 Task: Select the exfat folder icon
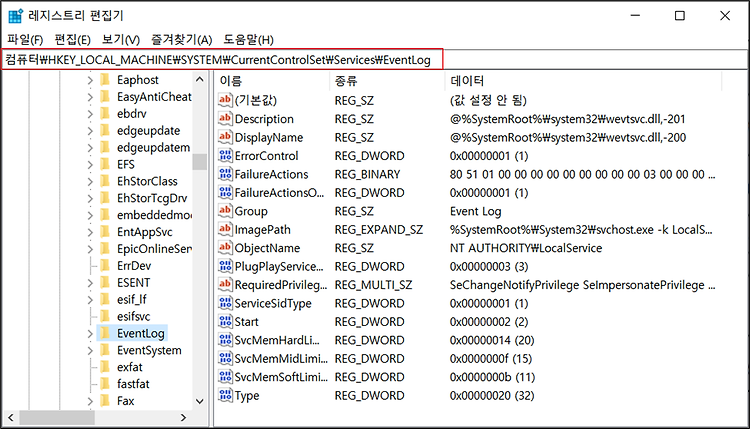click(x=105, y=367)
